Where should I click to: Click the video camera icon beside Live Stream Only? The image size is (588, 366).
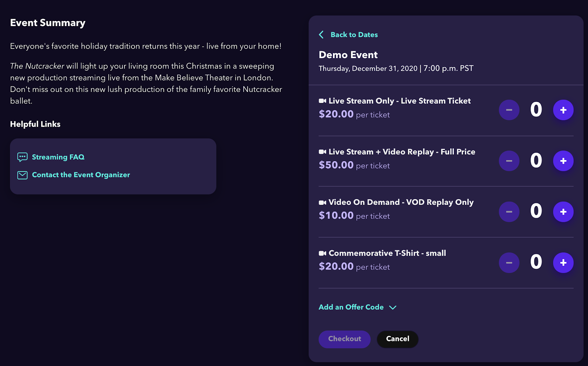click(322, 100)
